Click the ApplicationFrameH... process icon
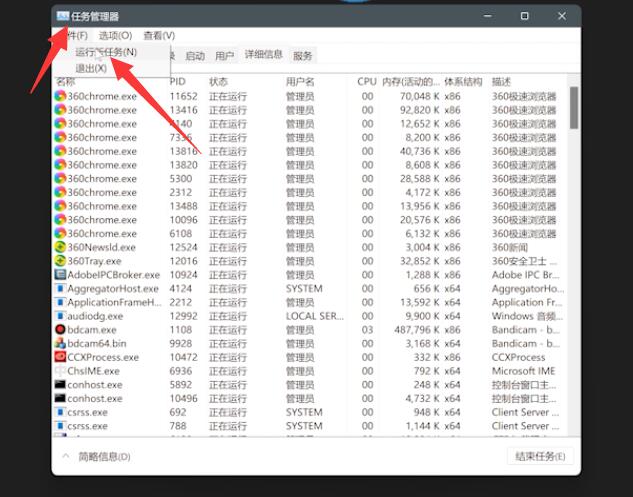The width and height of the screenshot is (633, 497). coord(60,302)
